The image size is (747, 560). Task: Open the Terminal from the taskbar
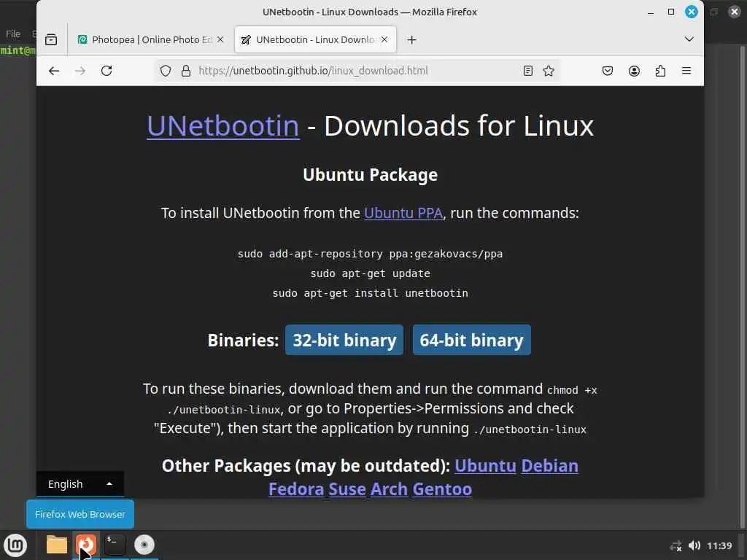click(115, 545)
